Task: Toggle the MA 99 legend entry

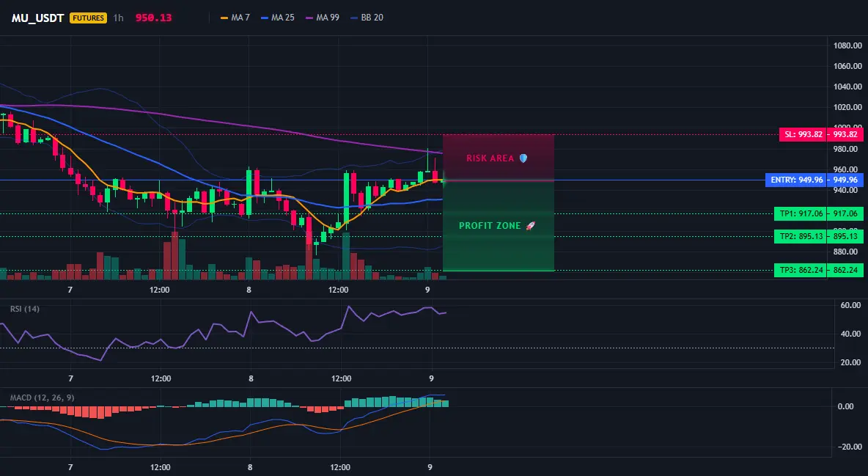Action: pyautogui.click(x=322, y=18)
